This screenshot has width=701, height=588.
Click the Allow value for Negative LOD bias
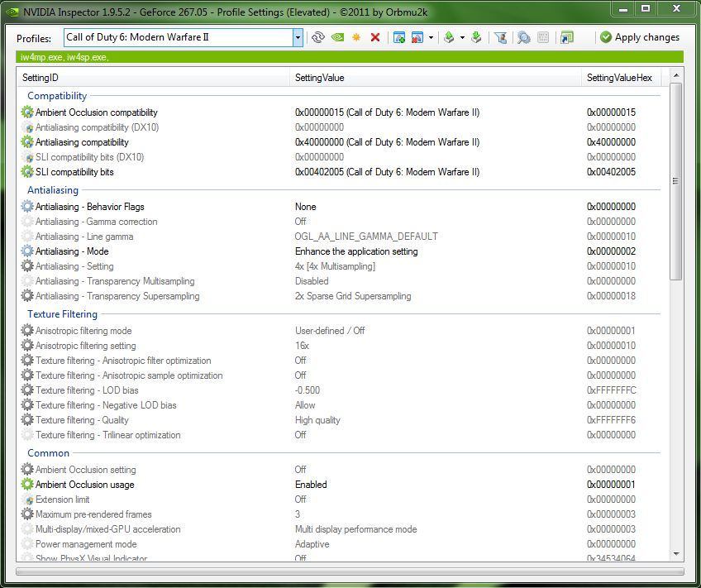coord(305,405)
